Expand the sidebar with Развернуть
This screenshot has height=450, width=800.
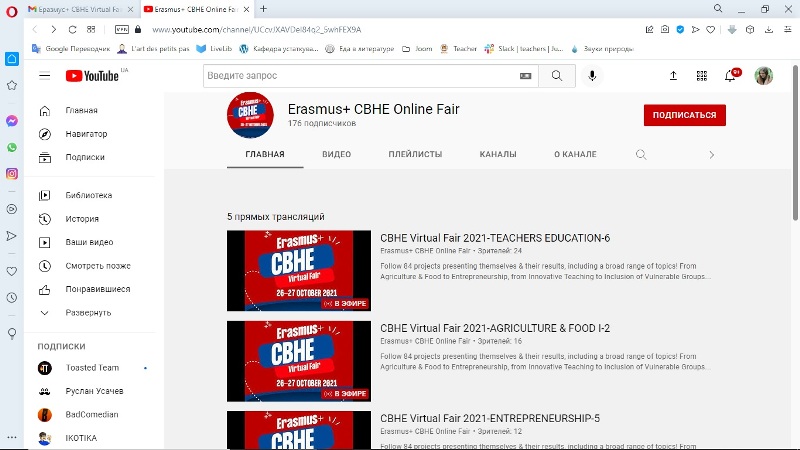90,312
